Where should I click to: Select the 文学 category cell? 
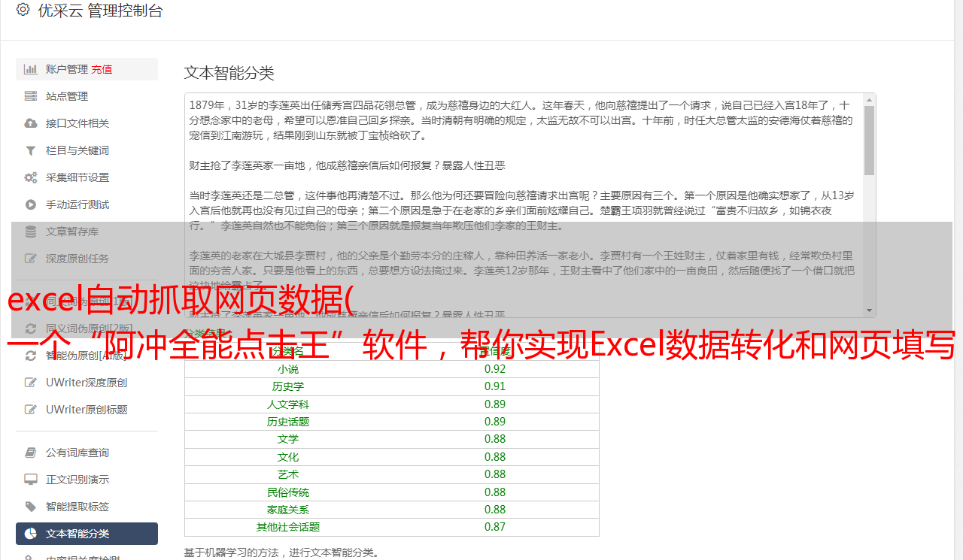click(288, 439)
